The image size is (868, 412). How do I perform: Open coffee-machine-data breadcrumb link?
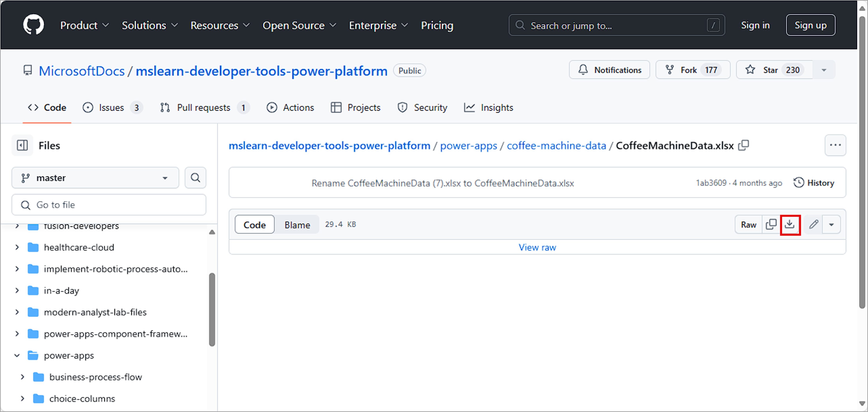pos(556,145)
